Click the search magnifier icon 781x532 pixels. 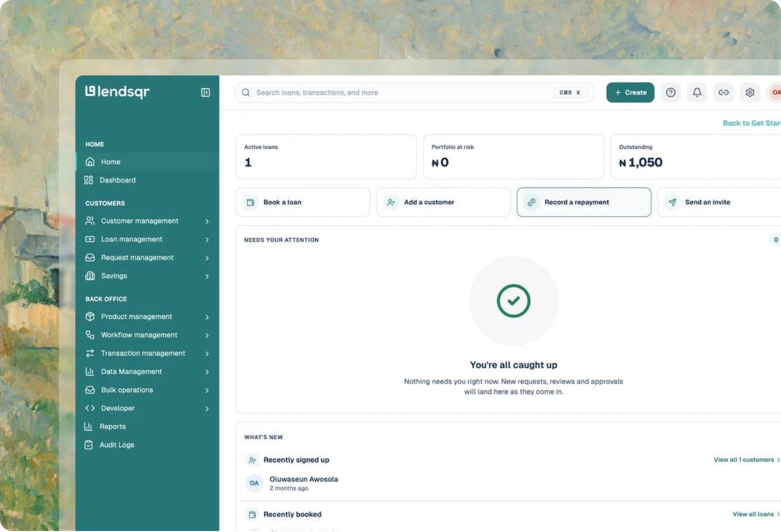tap(246, 92)
